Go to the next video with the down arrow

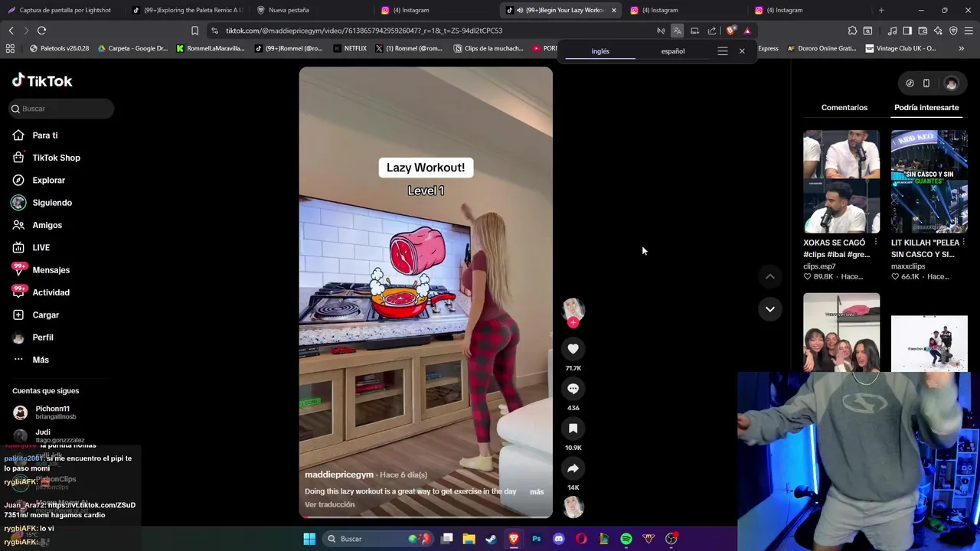770,309
